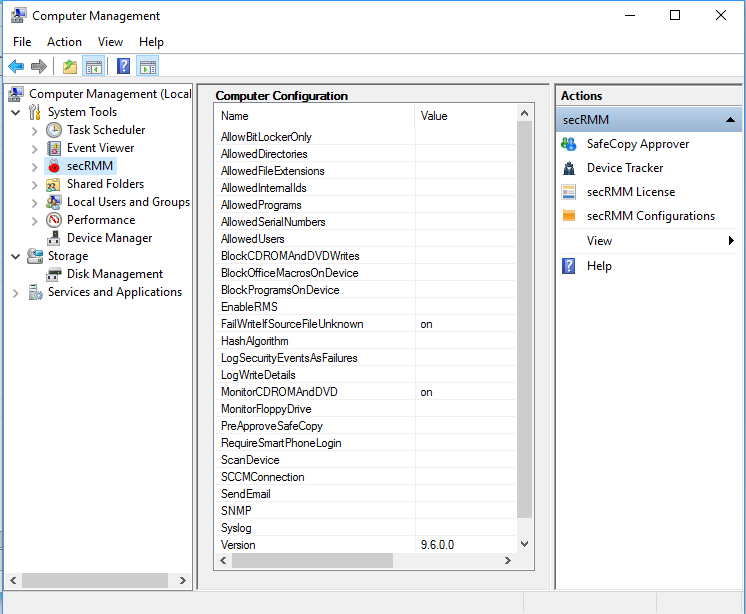Expand the Event Viewer node
This screenshot has width=746, height=614.
point(34,149)
